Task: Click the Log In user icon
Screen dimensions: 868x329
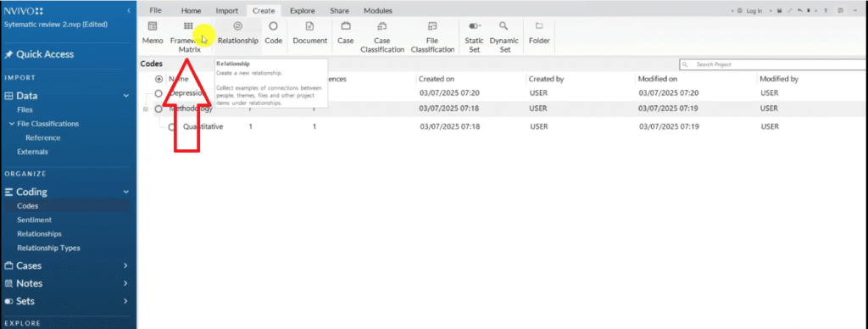Action: click(x=740, y=10)
